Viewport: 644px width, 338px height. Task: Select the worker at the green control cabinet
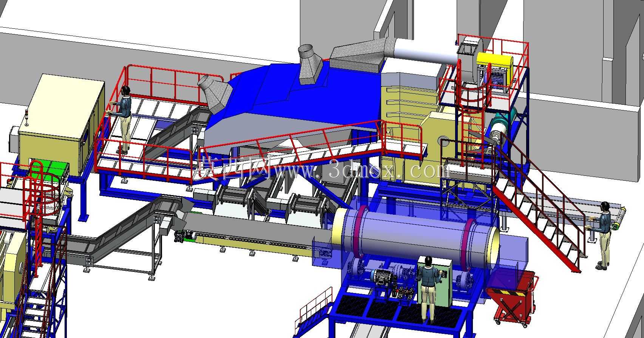429,289
